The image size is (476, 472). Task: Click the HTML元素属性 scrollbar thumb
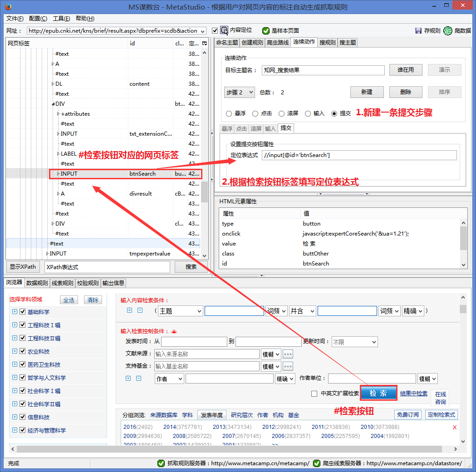click(x=463, y=238)
